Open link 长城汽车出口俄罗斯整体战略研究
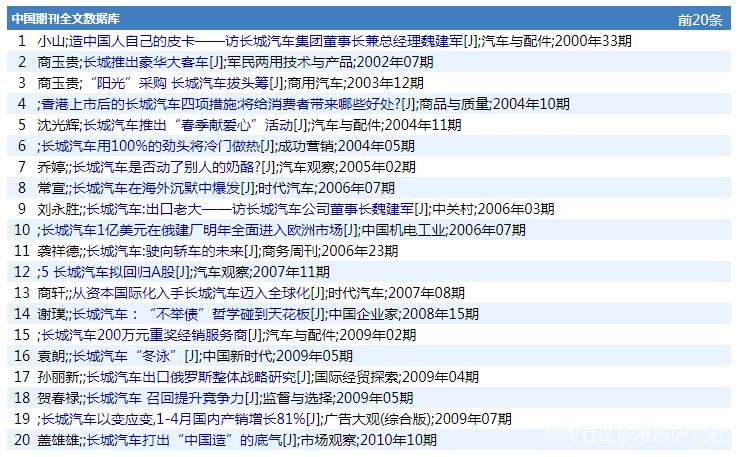The height and width of the screenshot is (457, 739). (x=191, y=377)
